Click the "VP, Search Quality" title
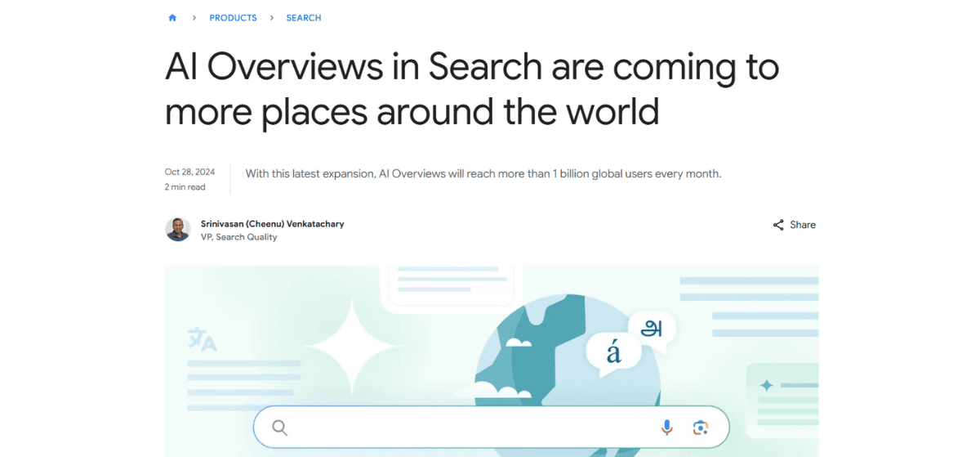The width and height of the screenshot is (980, 457). 239,237
